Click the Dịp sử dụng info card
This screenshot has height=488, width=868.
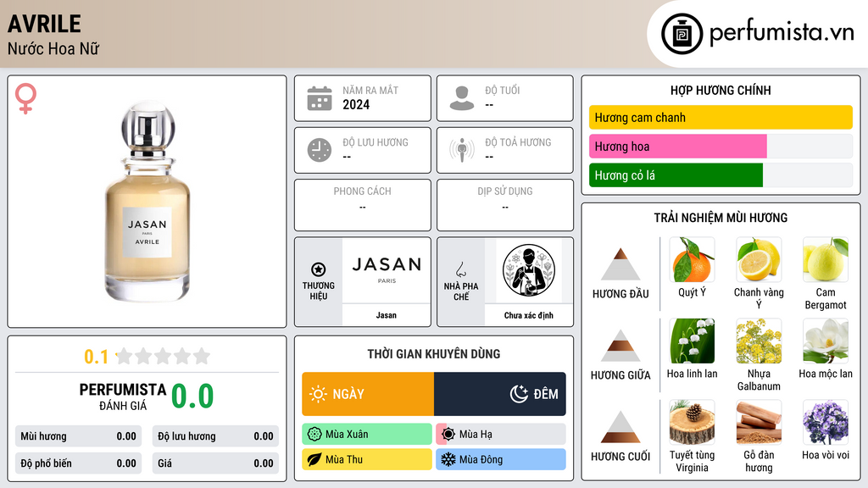pos(505,205)
